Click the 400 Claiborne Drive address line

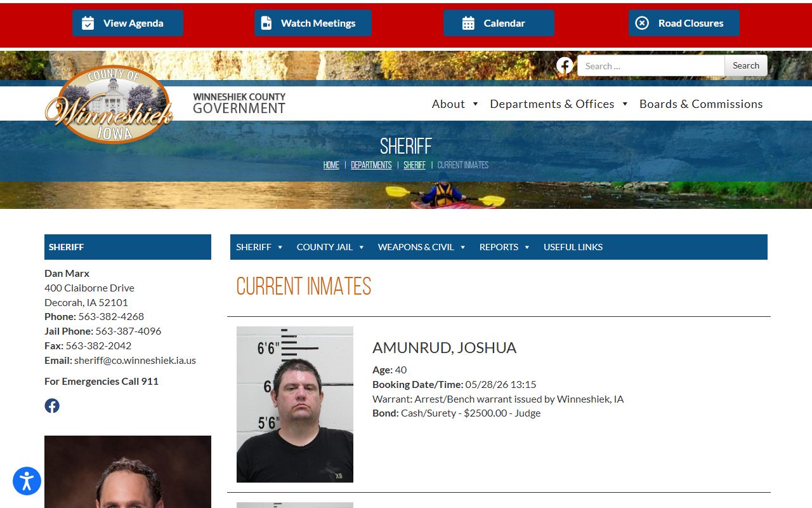tap(89, 288)
